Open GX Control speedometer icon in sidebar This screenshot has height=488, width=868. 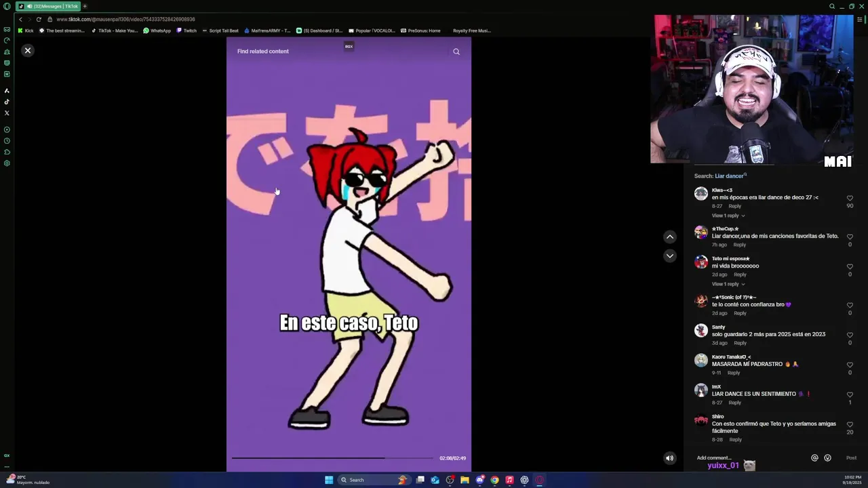click(x=7, y=41)
